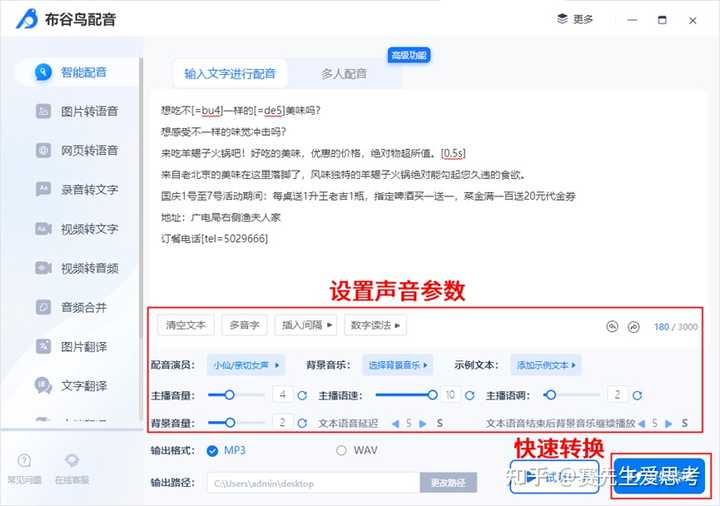Choose 视频转文字 in sidebar
The width and height of the screenshot is (720, 506).
pos(77,229)
